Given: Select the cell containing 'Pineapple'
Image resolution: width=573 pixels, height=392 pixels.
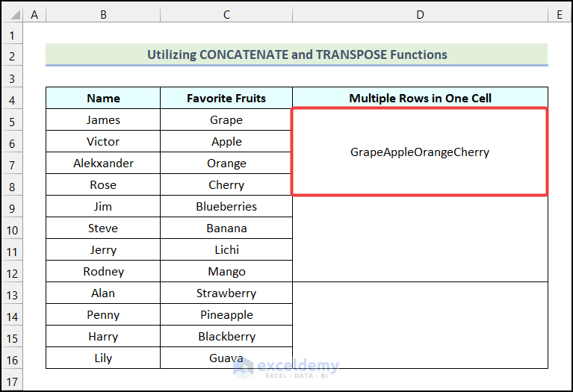Looking at the screenshot, I should tap(226, 314).
